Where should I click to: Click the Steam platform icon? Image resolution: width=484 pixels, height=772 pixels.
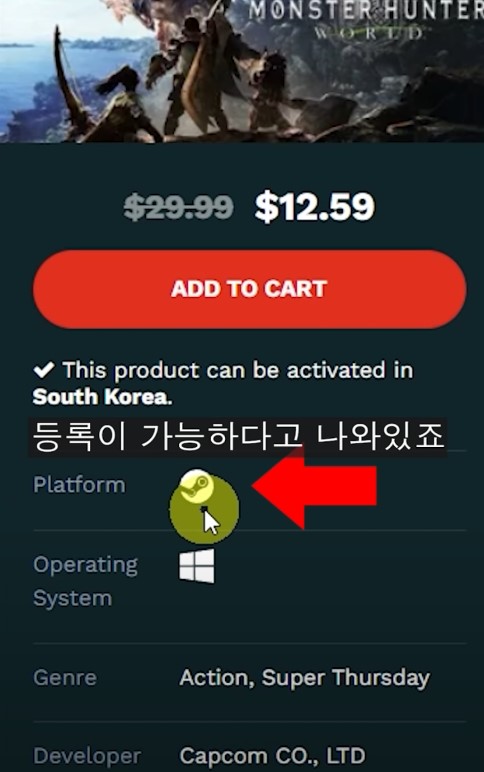[x=196, y=485]
